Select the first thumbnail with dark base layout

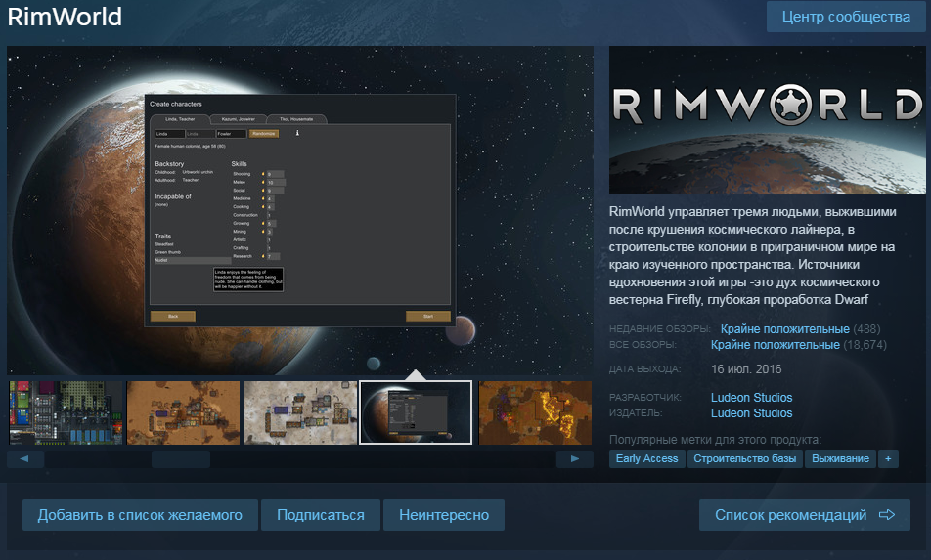pos(66,412)
